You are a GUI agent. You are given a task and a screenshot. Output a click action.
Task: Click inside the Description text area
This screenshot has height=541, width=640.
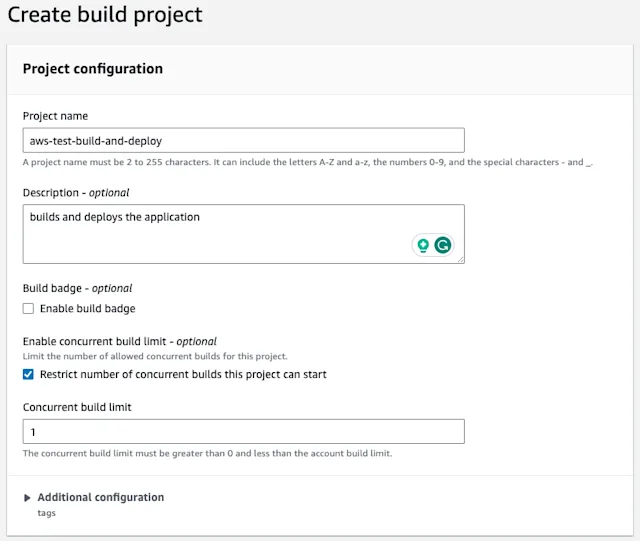click(x=220, y=233)
